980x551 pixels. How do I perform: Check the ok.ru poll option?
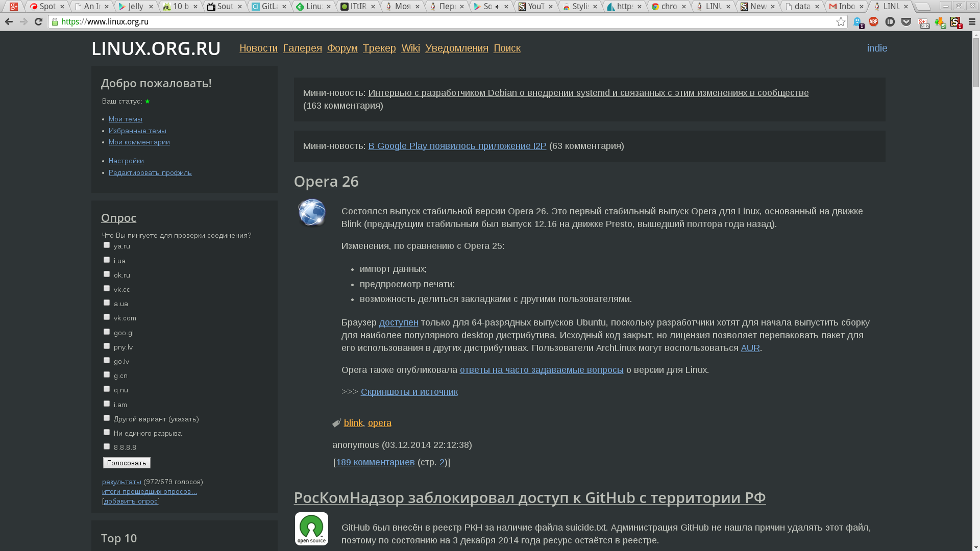(107, 274)
